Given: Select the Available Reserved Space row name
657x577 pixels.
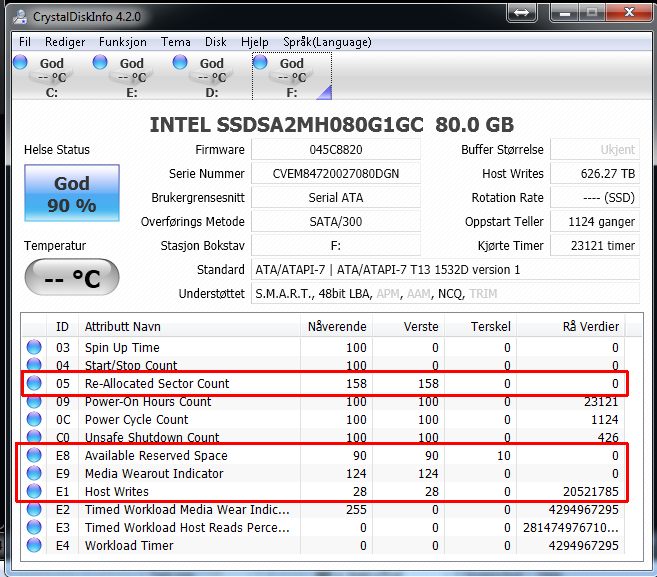Looking at the screenshot, I should 156,455.
